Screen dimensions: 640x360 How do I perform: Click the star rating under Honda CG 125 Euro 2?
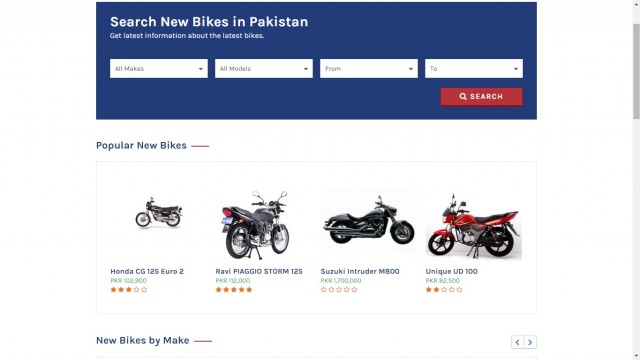129,289
